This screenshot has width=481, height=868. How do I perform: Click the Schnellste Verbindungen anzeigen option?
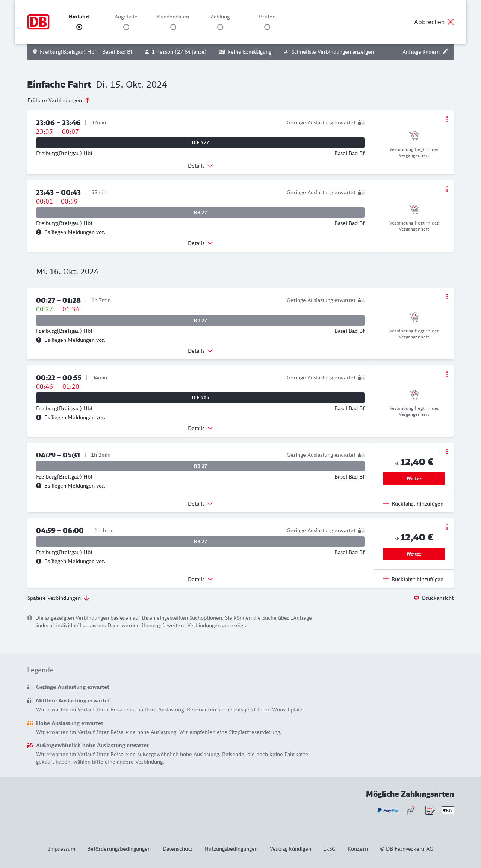pyautogui.click(x=329, y=52)
